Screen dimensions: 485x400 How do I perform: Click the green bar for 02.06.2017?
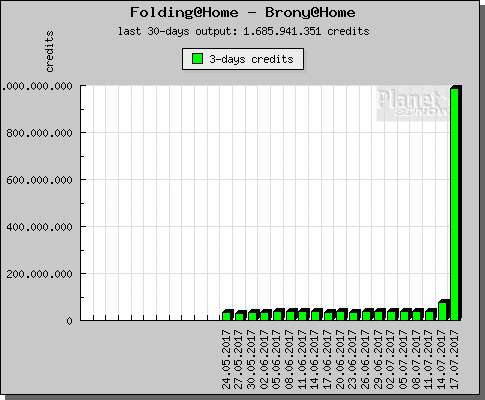click(264, 316)
